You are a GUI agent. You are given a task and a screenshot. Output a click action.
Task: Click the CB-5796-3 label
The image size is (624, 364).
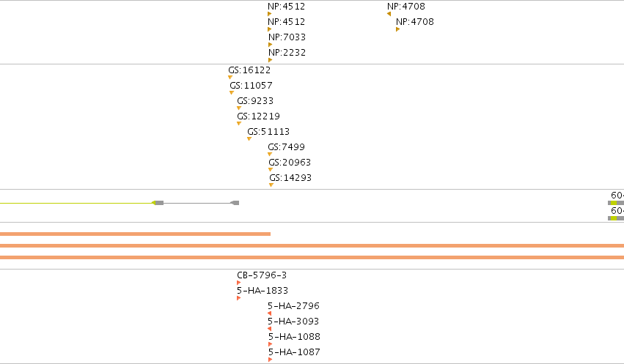(x=262, y=275)
